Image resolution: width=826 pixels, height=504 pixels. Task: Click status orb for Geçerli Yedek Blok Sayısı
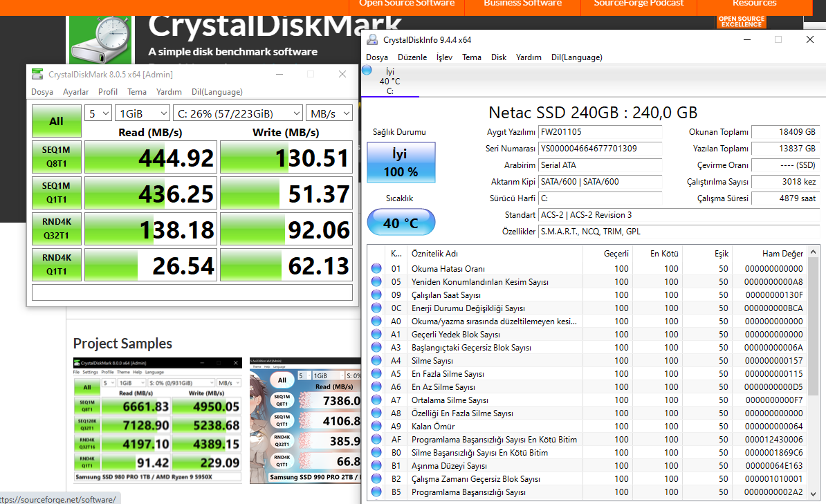(376, 335)
